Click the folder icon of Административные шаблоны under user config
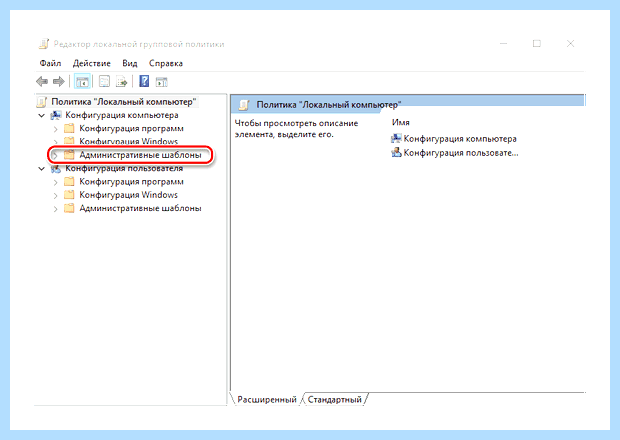Image resolution: width=620 pixels, height=440 pixels. (69, 208)
